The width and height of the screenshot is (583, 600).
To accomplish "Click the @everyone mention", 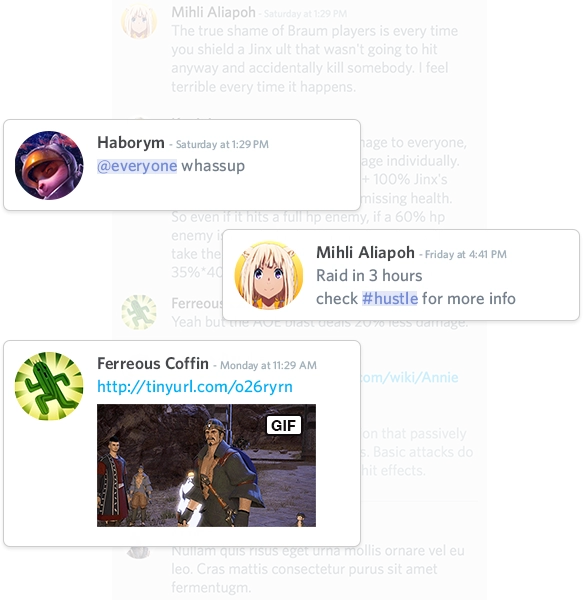I will pos(137,166).
